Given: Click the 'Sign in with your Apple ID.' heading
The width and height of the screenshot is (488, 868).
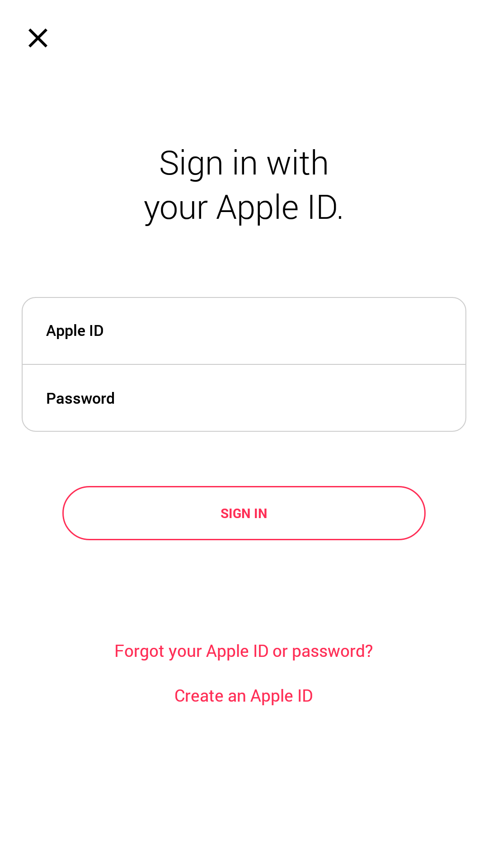Looking at the screenshot, I should point(244,185).
